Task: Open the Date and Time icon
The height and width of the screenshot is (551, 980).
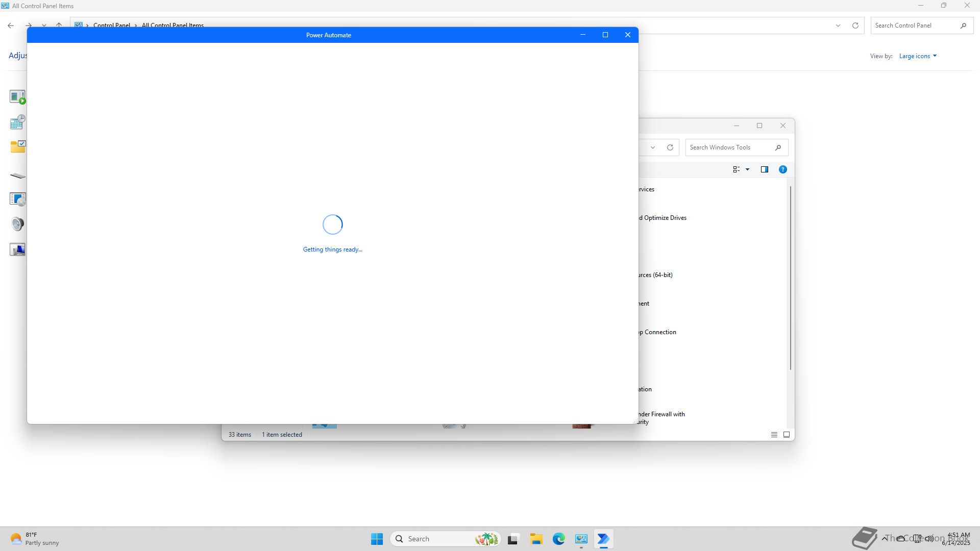Action: coord(17,122)
